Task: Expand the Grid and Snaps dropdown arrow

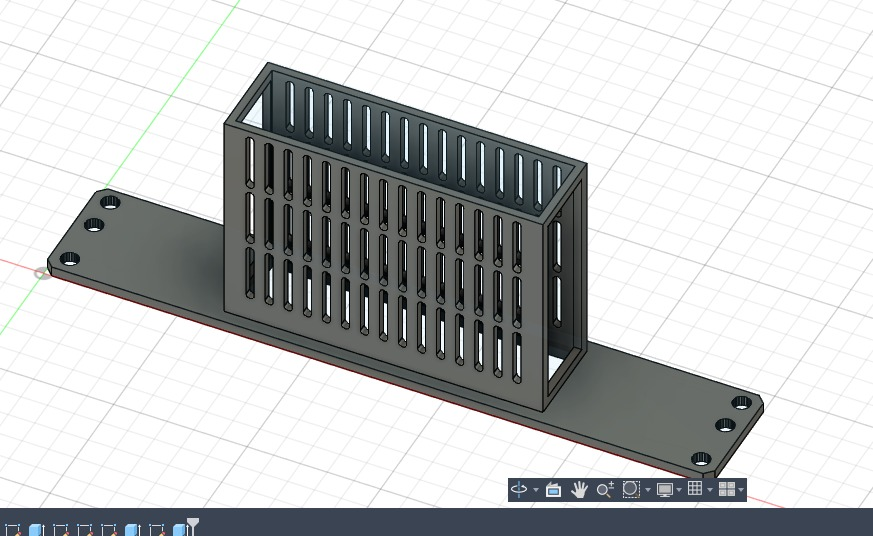Action: point(710,490)
